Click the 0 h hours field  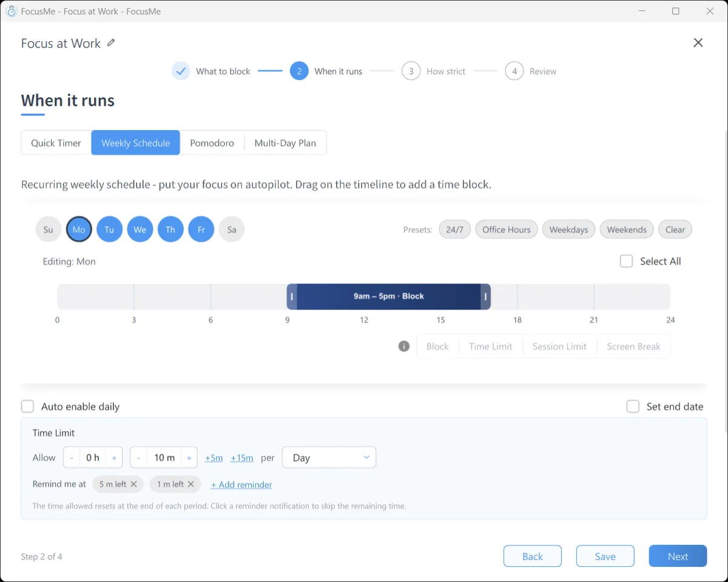point(93,458)
